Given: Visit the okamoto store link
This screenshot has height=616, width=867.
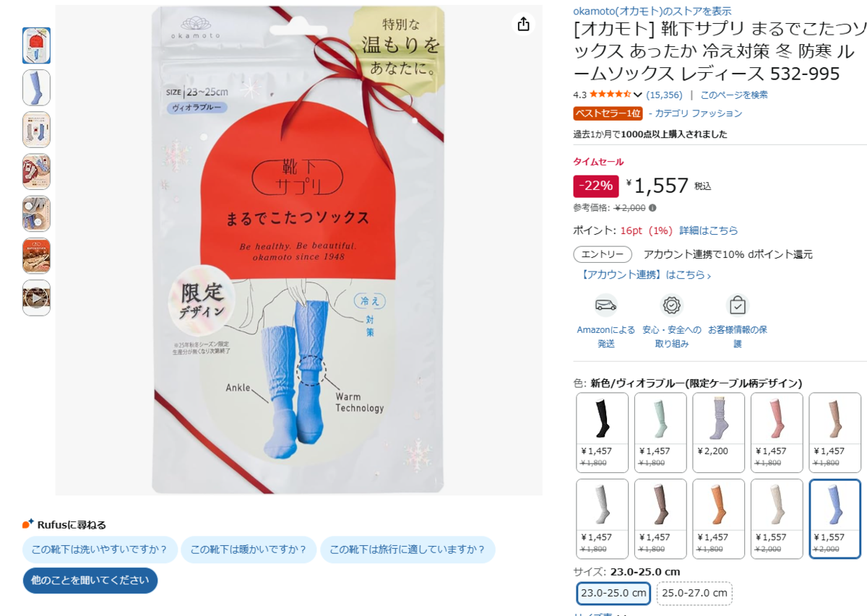Looking at the screenshot, I should tap(652, 11).
